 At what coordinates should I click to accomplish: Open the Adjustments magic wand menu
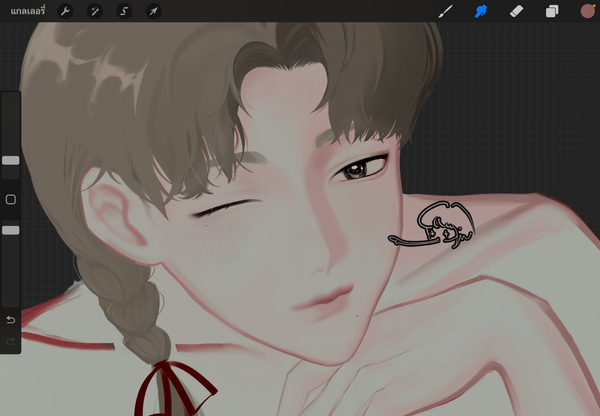(x=95, y=11)
